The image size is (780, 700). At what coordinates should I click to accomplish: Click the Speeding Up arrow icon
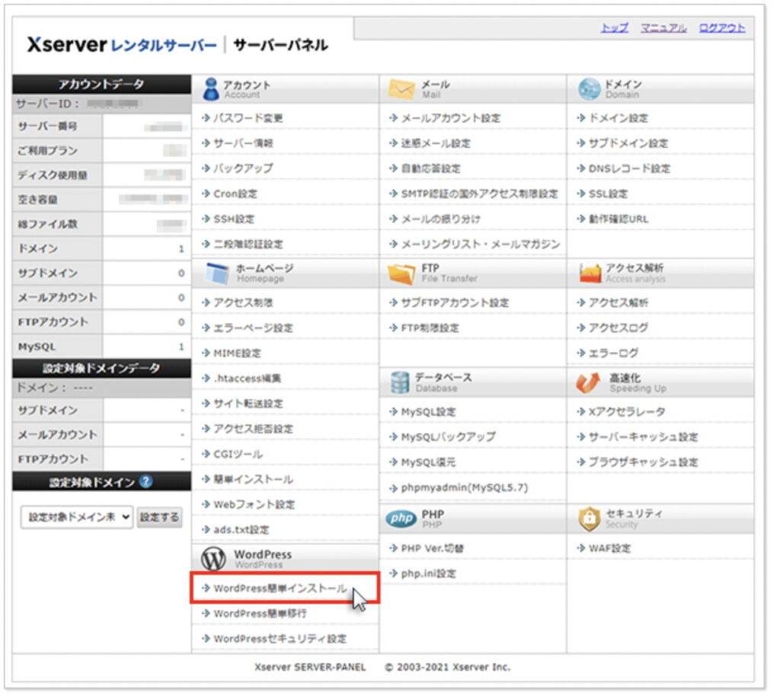pos(588,382)
